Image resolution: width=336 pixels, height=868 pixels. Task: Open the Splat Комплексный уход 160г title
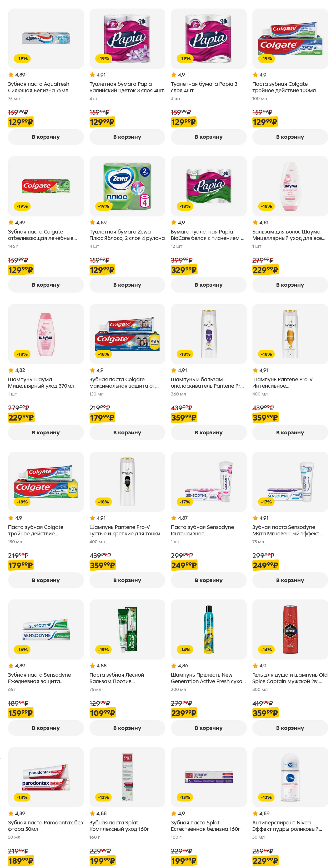[119, 826]
